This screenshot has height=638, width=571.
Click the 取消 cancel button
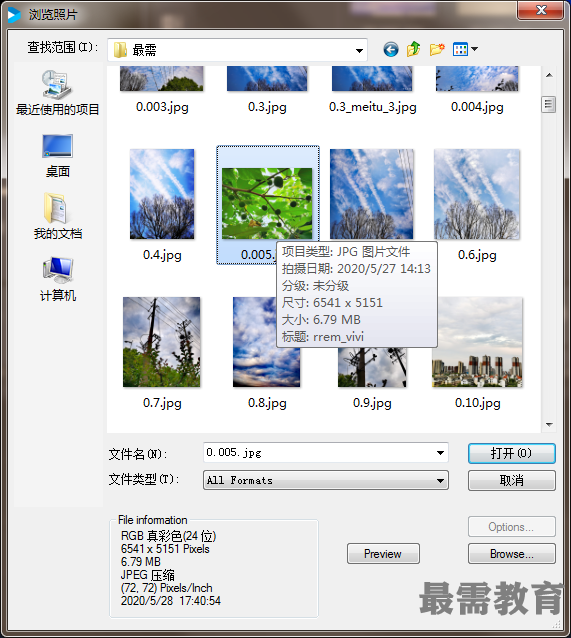(512, 481)
